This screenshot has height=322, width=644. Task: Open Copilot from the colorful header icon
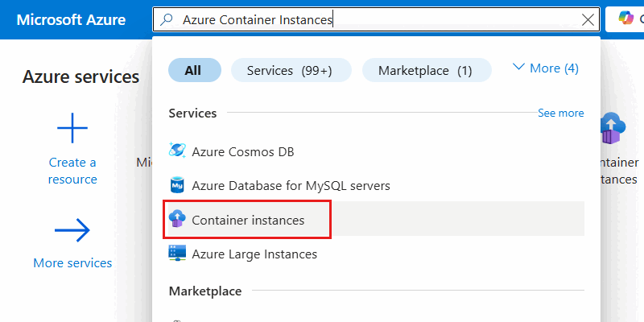click(x=625, y=19)
